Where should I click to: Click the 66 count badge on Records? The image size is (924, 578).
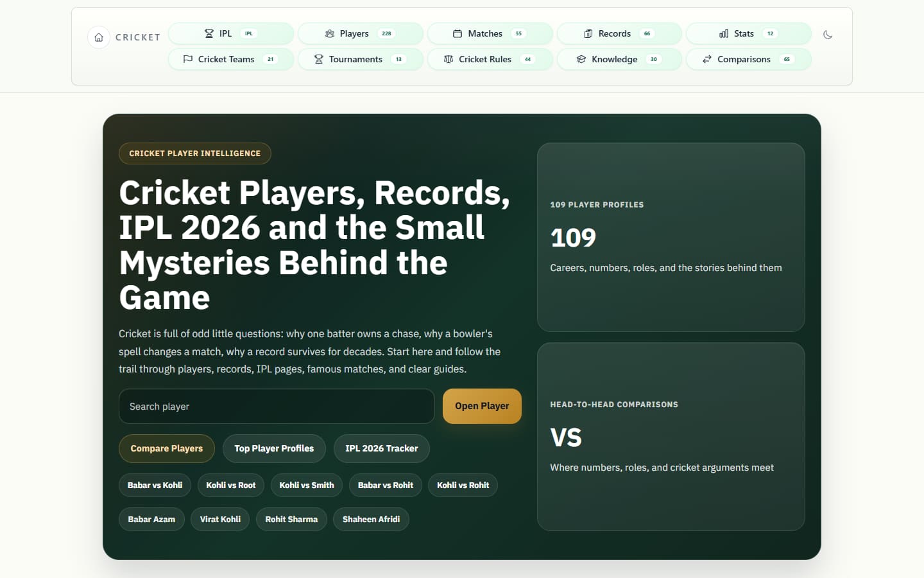click(x=647, y=33)
